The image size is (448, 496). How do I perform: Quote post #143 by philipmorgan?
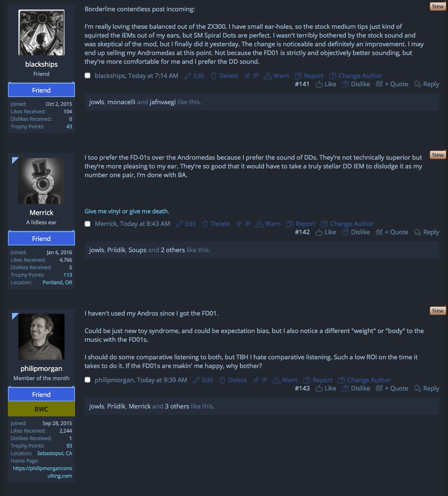click(x=392, y=388)
